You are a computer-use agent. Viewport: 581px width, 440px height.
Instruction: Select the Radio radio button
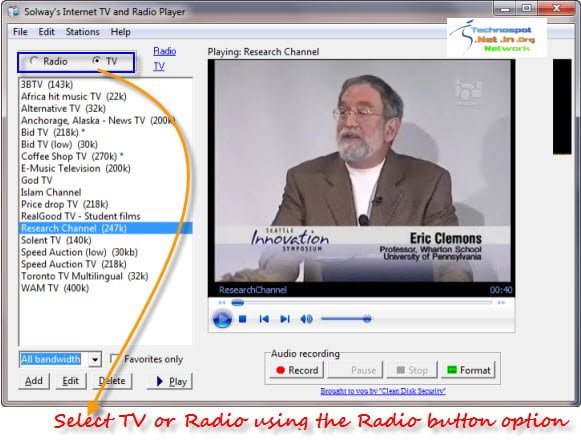pos(34,60)
